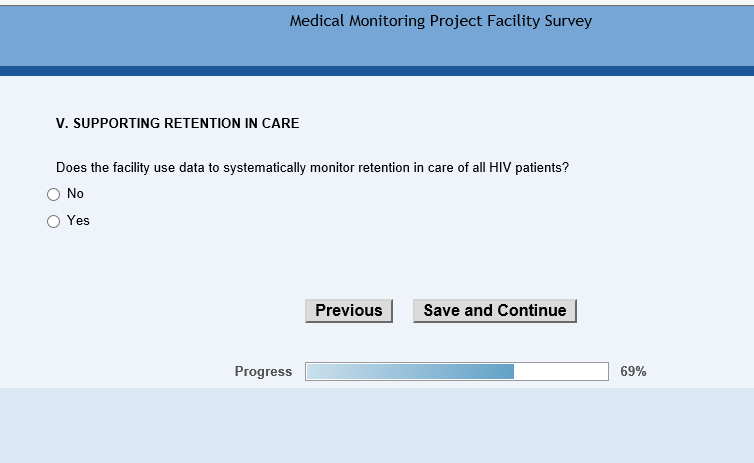
Task: Click the empty white portion of the progress bar
Action: [560, 372]
